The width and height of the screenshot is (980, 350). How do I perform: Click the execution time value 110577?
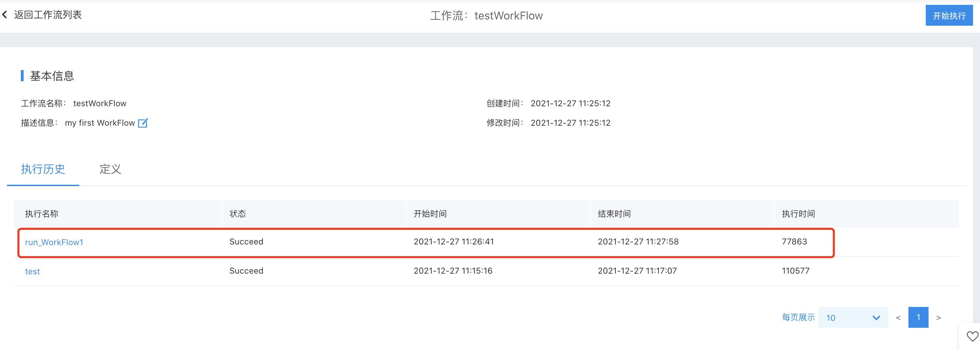pyautogui.click(x=795, y=271)
